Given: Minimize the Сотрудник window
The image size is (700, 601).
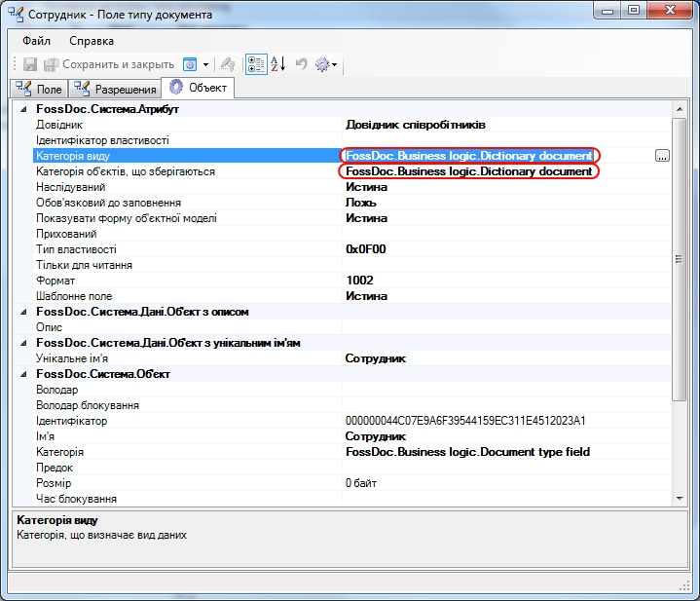Looking at the screenshot, I should click(608, 11).
